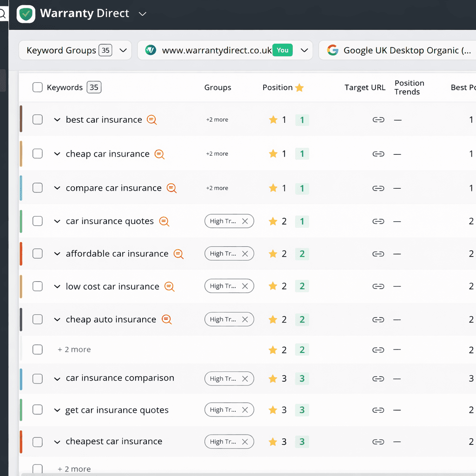Click the keyword text car insurance comparison
The width and height of the screenshot is (476, 476).
[120, 378]
